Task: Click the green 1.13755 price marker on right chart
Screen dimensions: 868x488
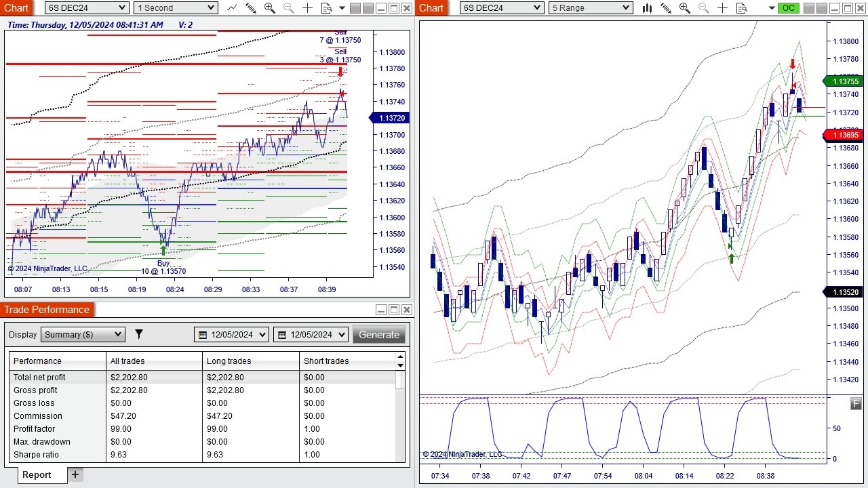Action: [x=843, y=81]
